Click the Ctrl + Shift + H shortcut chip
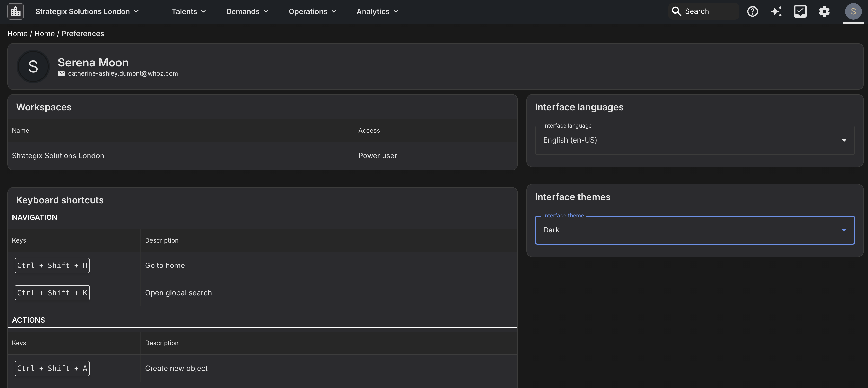 pyautogui.click(x=52, y=265)
